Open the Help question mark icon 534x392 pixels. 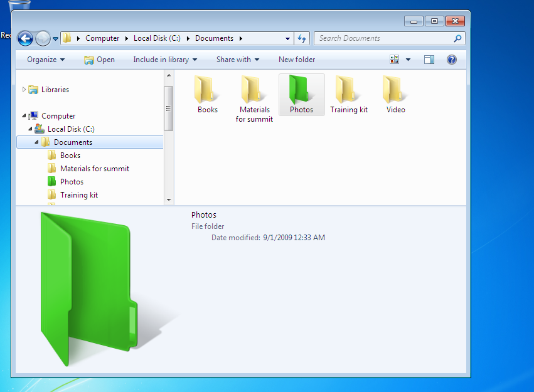(451, 60)
